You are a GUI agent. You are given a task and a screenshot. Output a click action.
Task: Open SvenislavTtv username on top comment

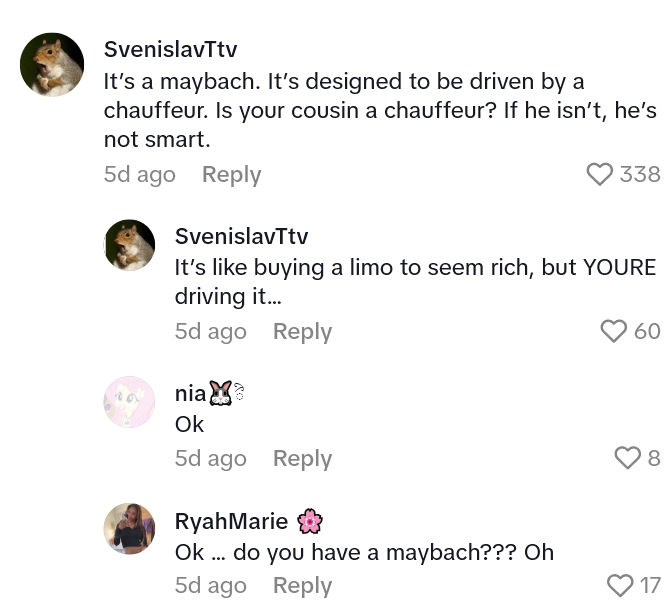(x=170, y=49)
